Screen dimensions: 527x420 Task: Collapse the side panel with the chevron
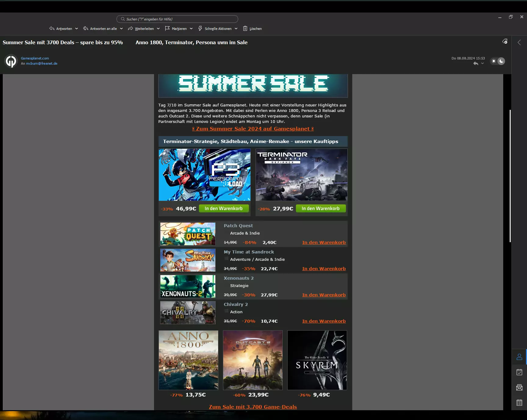click(x=519, y=42)
